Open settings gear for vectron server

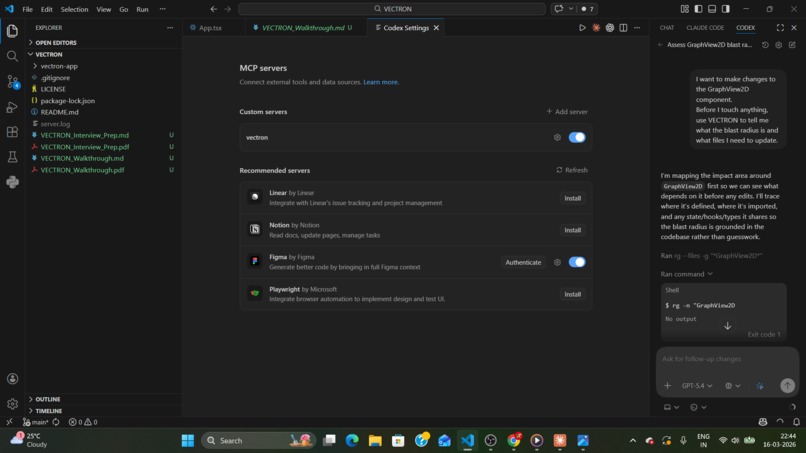[557, 137]
